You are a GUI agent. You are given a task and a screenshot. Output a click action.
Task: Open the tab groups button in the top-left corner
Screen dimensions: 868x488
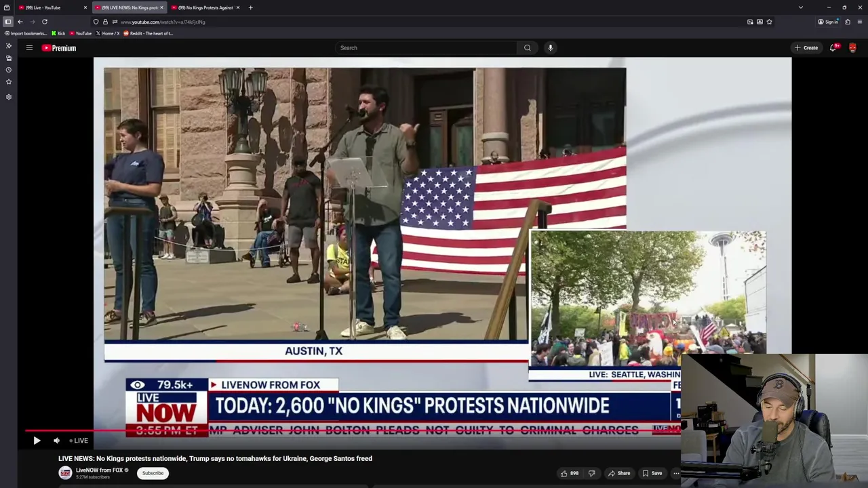tap(7, 7)
